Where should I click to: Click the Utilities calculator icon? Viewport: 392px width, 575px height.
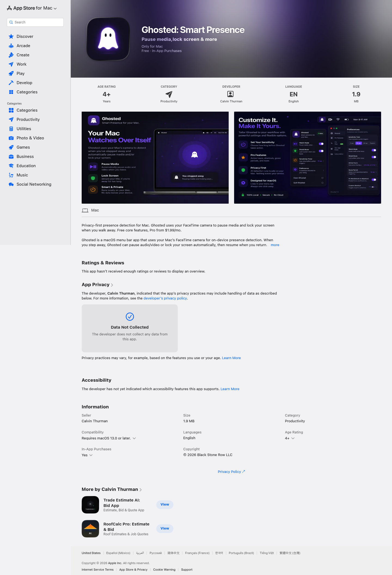point(11,129)
